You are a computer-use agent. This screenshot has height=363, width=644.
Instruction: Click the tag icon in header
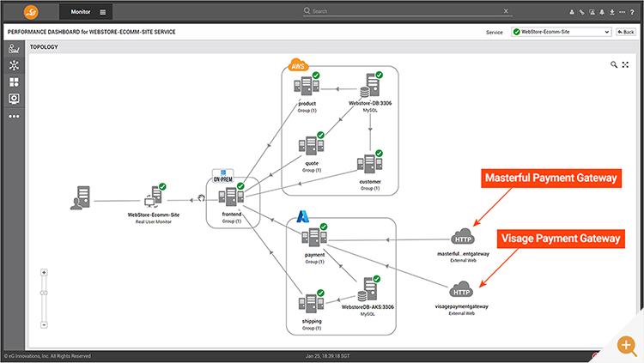[581, 12]
